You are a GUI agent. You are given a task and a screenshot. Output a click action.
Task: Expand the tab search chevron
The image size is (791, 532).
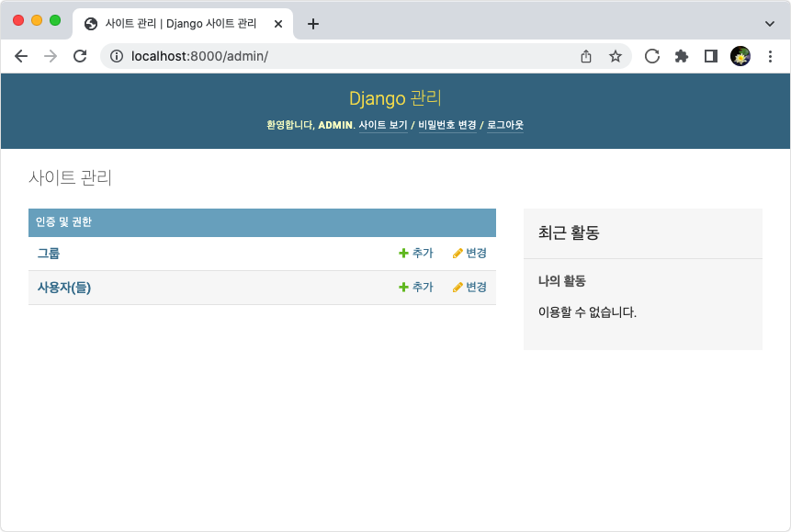coord(769,24)
